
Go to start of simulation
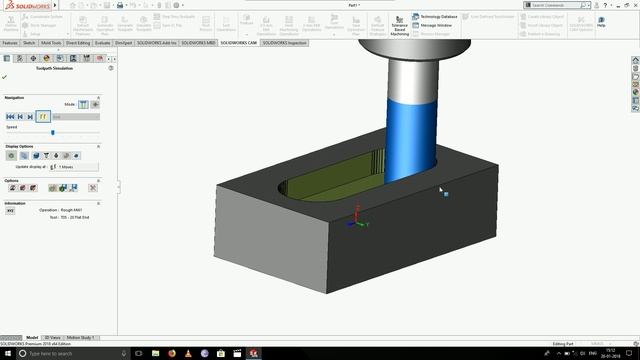pos(10,117)
